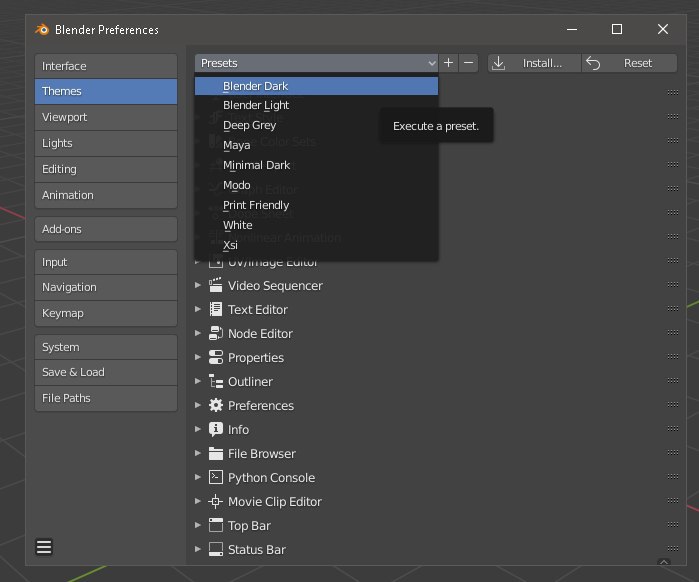This screenshot has height=582, width=699.
Task: Reset the theme to defaults
Action: [x=629, y=63]
